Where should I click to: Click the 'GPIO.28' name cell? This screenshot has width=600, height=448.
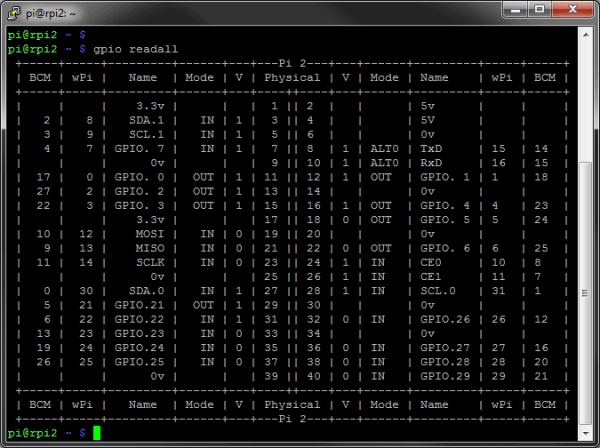click(x=445, y=362)
